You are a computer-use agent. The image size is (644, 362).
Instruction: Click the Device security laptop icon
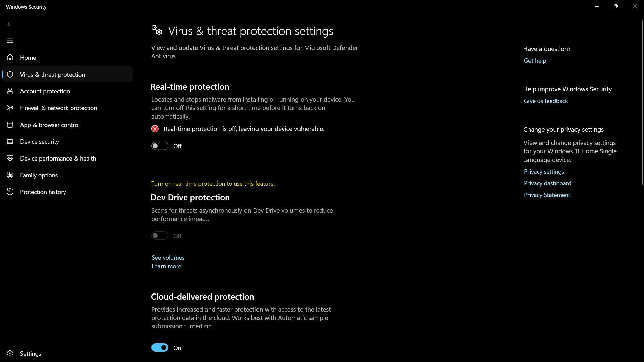[10, 141]
